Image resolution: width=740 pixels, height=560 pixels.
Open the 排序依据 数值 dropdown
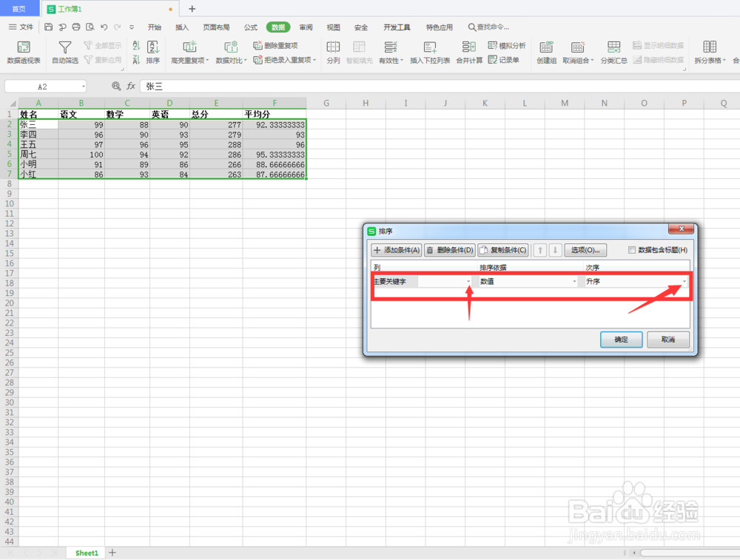574,282
